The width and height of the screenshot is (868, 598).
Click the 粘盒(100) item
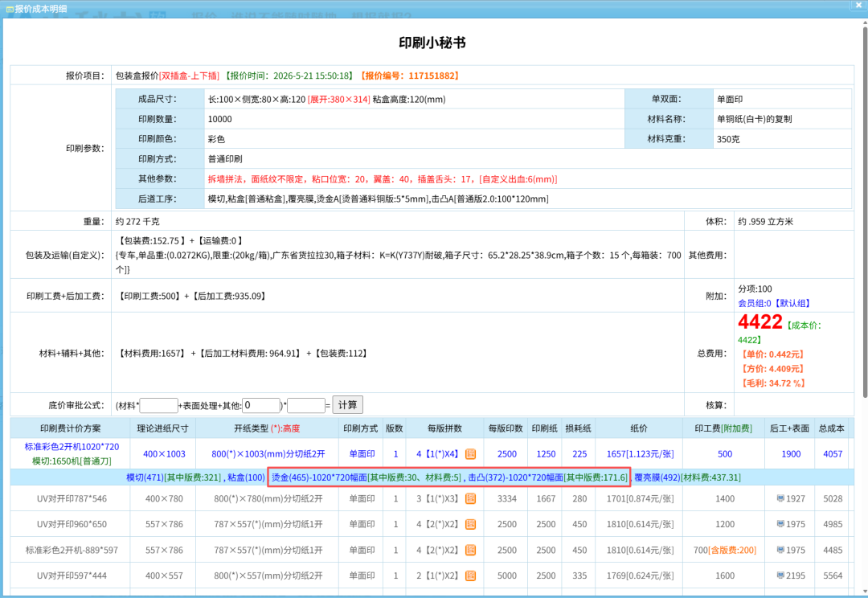point(247,477)
